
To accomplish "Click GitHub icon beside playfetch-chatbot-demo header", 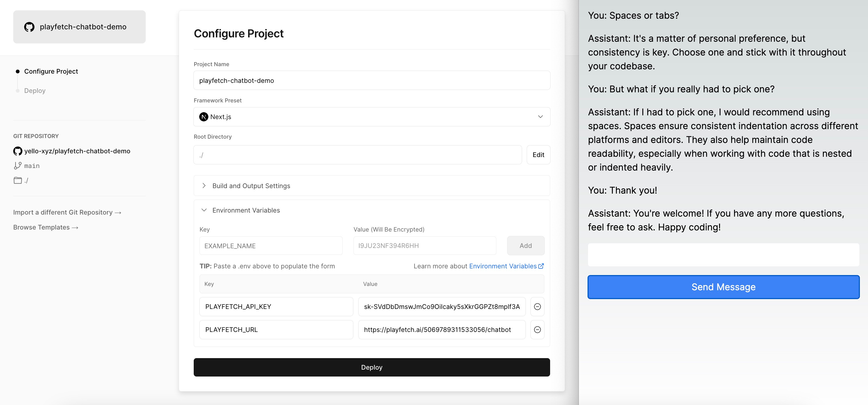I will (29, 27).
